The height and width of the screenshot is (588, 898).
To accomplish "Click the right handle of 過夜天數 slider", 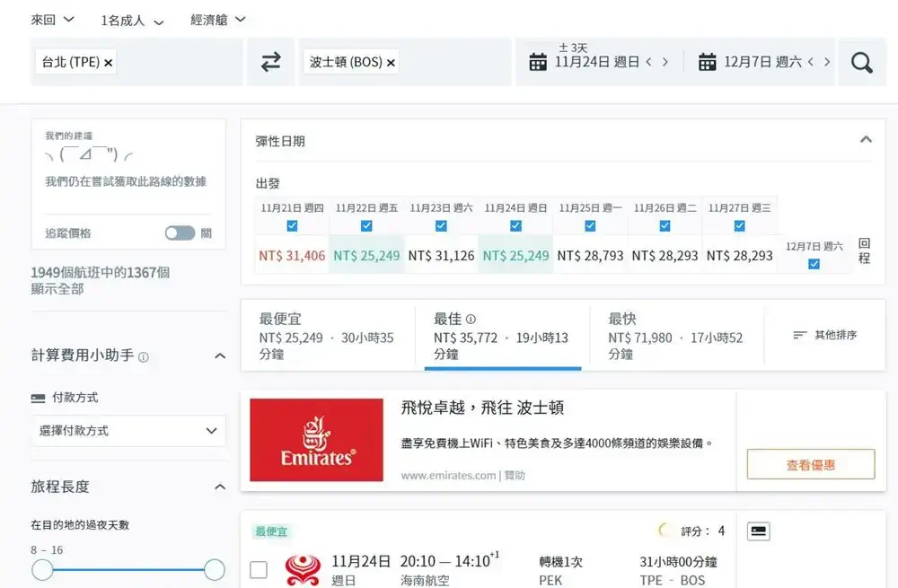I will [x=215, y=570].
